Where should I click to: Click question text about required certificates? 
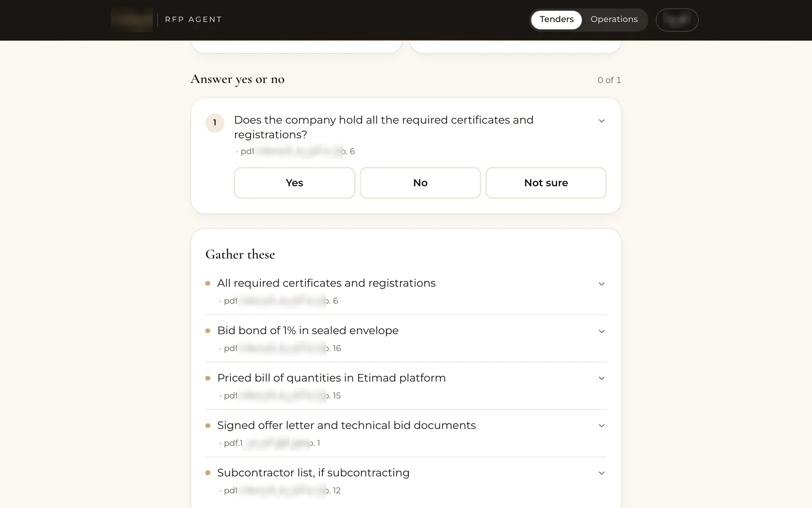(x=383, y=127)
